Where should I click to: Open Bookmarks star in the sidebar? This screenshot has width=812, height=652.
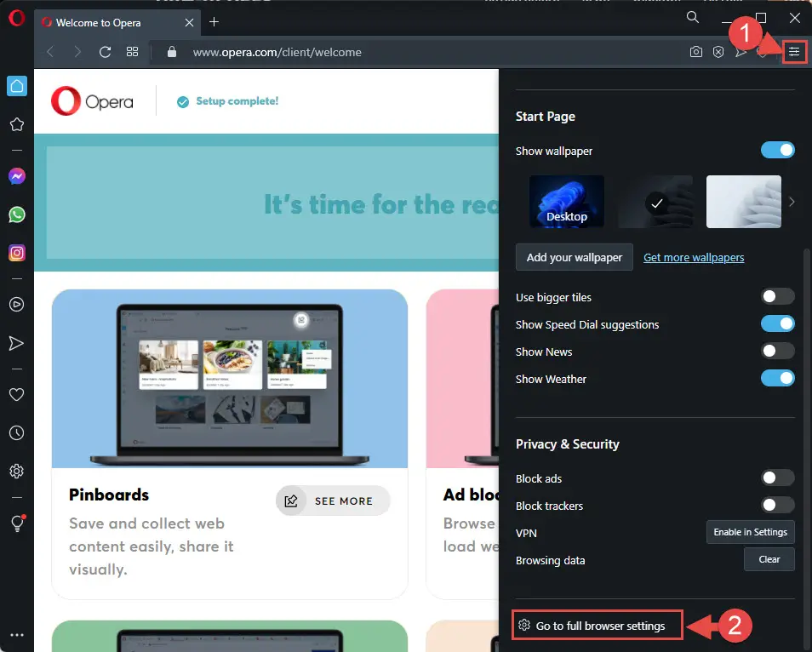click(16, 124)
